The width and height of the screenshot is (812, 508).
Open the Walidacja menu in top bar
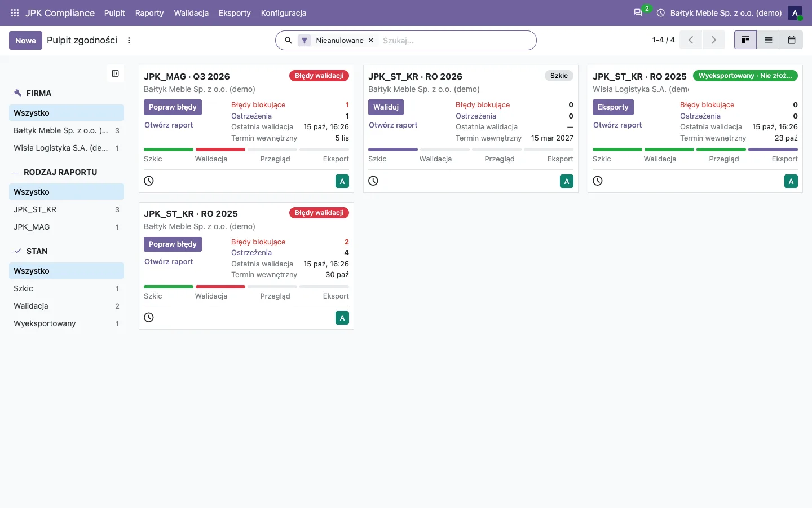[x=191, y=13]
